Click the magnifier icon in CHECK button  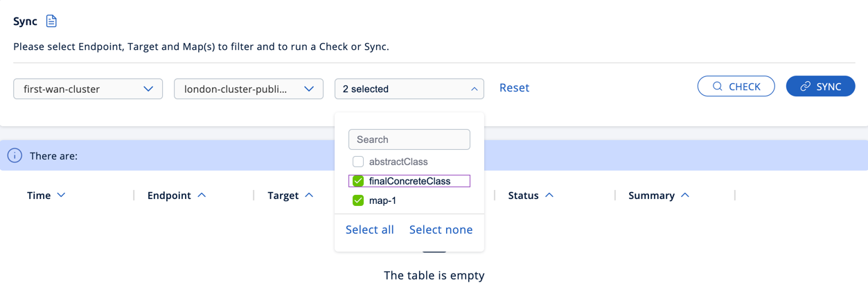click(718, 87)
